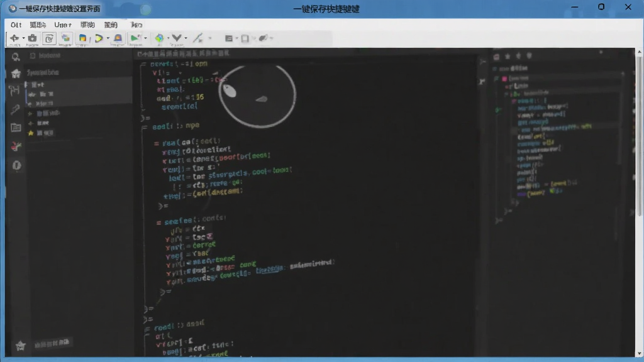
Task: Click the blue bell toolbar icon
Action: (118, 38)
